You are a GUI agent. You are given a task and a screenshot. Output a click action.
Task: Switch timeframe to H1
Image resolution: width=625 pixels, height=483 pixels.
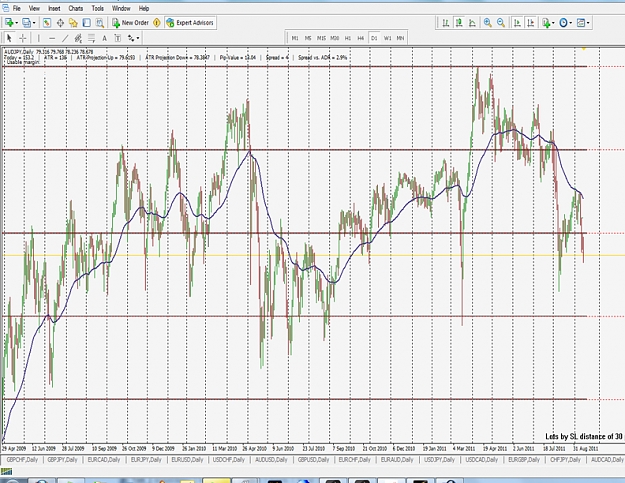point(348,38)
